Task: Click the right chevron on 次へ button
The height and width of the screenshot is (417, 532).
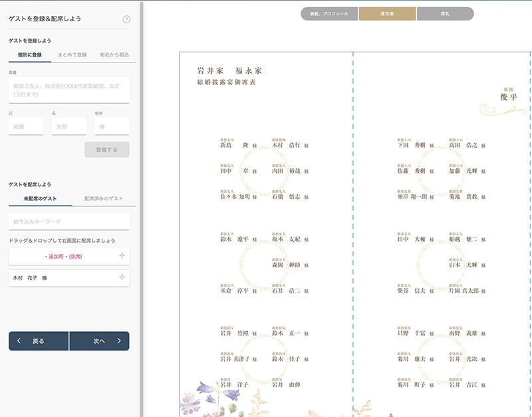Action: click(119, 341)
